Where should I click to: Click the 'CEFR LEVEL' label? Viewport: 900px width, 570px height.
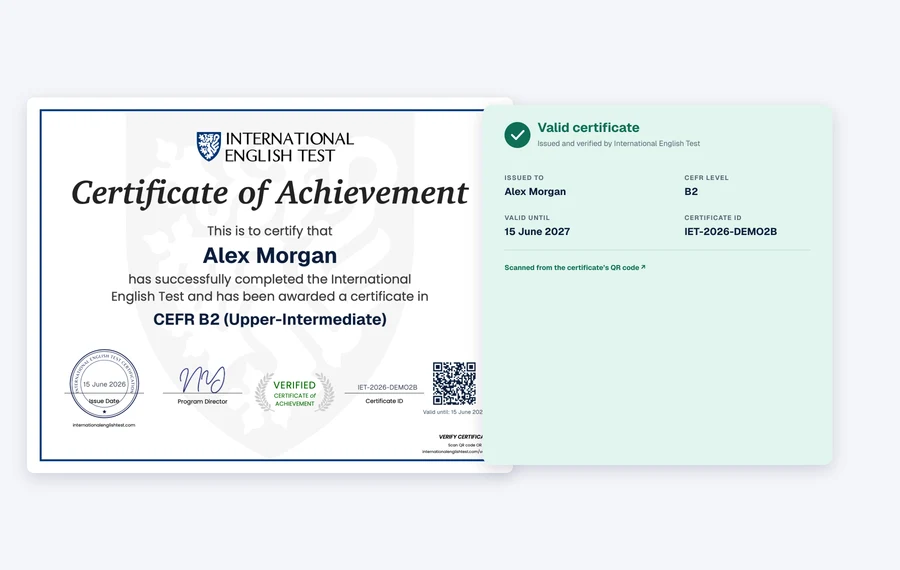click(x=707, y=178)
